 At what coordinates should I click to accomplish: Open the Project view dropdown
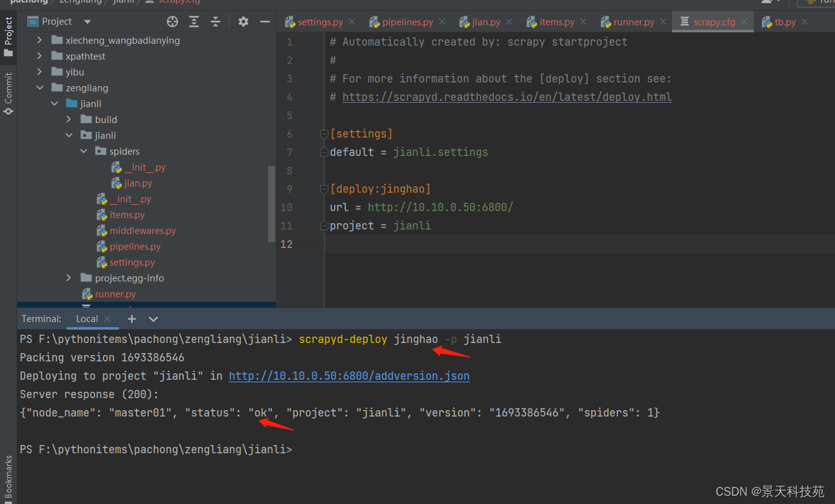87,22
